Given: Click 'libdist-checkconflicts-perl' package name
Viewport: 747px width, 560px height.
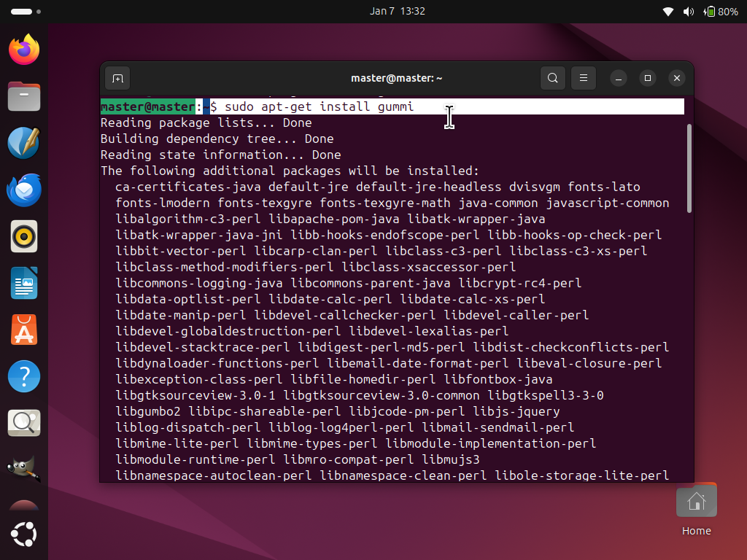Looking at the screenshot, I should pos(570,347).
